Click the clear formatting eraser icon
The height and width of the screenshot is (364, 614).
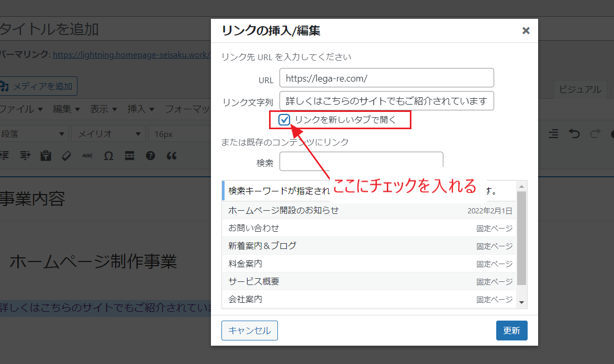click(x=66, y=156)
